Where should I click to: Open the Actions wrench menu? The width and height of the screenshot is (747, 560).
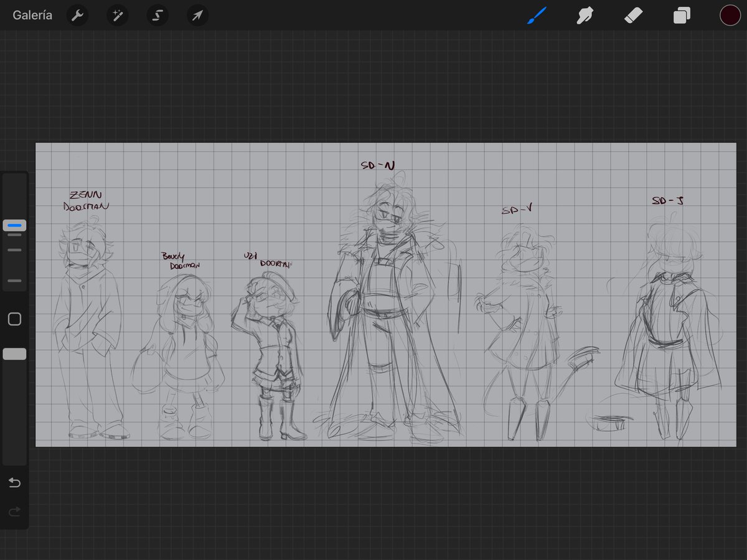tap(77, 15)
